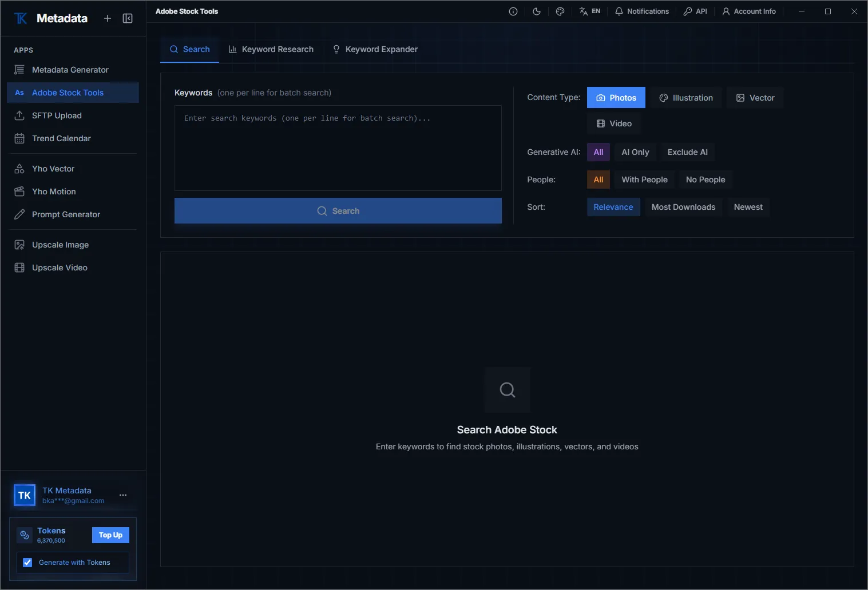Screen dimensions: 868x590
Task: Select Illustration content type
Action: coord(686,98)
